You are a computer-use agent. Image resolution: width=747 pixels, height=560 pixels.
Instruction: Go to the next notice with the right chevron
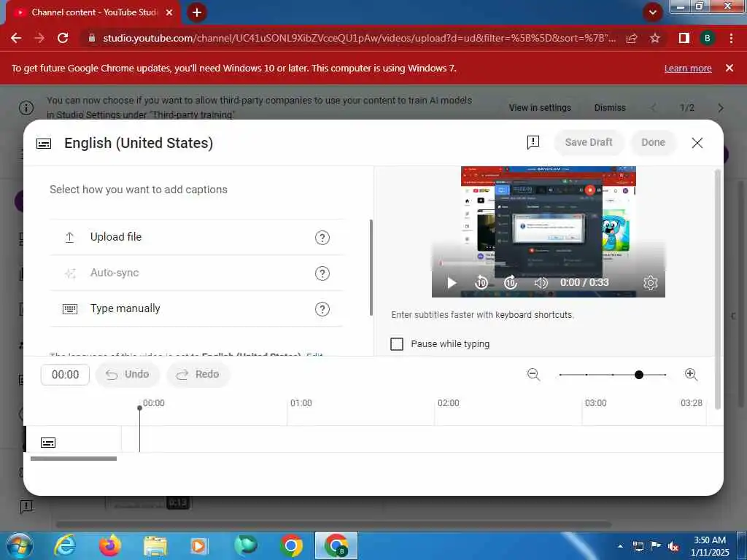click(x=720, y=108)
